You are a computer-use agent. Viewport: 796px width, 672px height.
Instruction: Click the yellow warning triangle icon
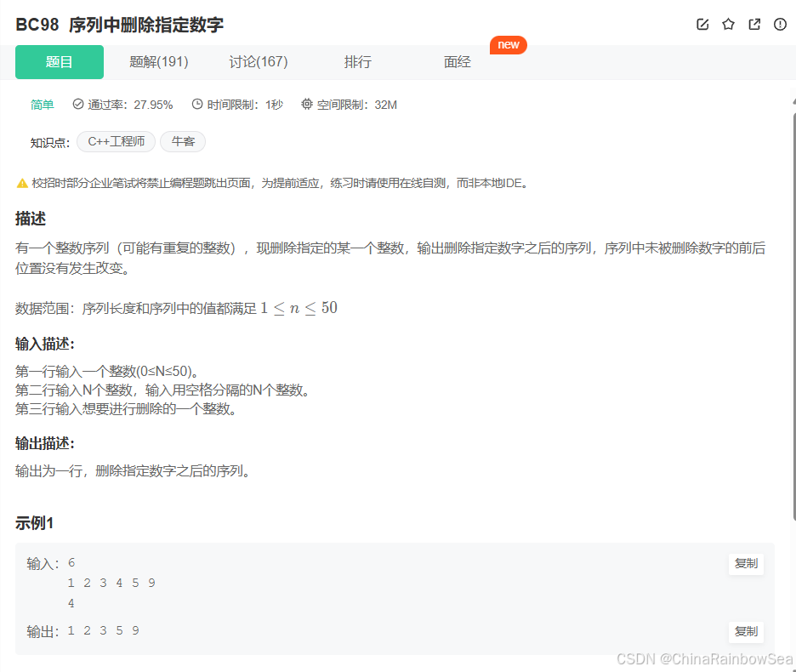pos(22,183)
